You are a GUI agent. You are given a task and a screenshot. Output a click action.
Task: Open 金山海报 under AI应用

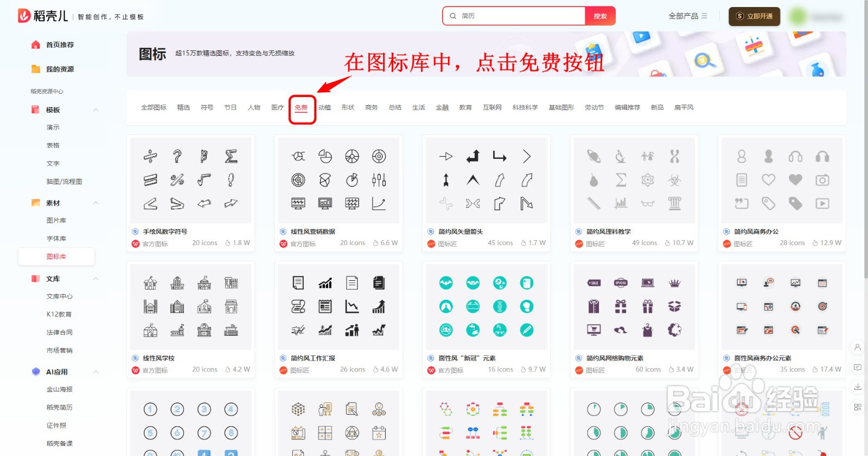60,390
